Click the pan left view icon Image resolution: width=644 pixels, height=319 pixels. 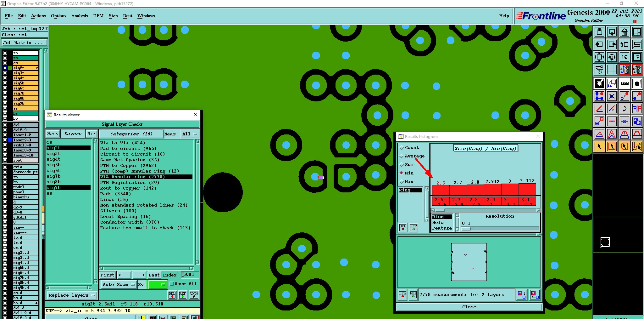click(599, 44)
